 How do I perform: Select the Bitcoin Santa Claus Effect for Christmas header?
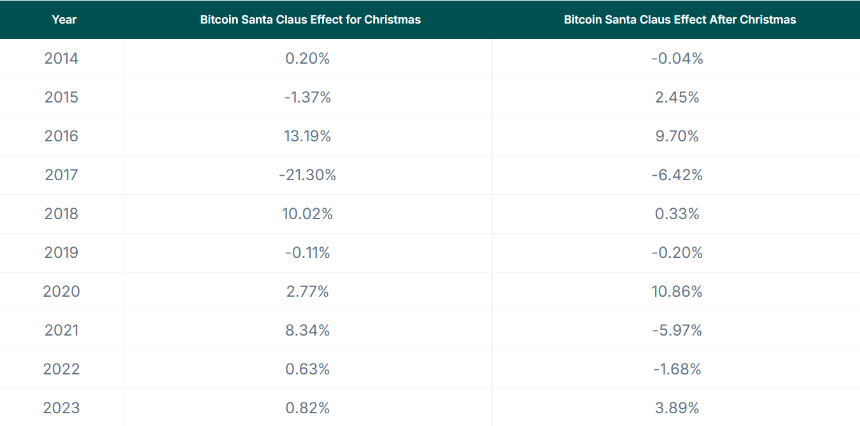[x=310, y=20]
